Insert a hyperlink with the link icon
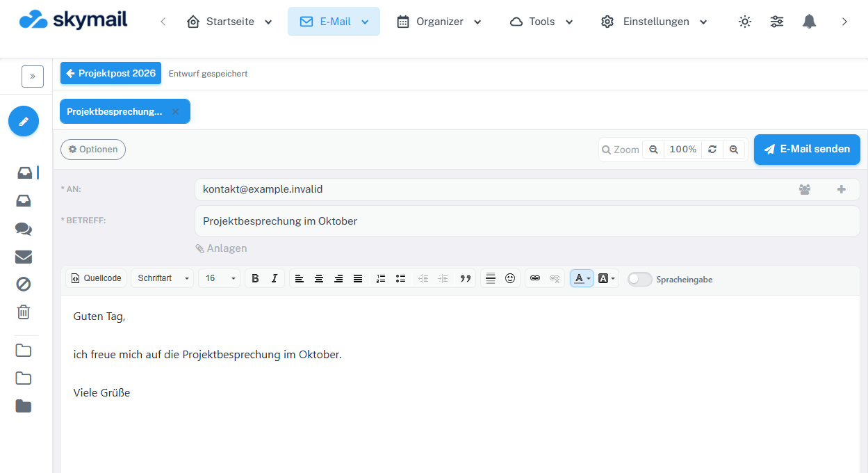The image size is (868, 473). pos(535,278)
